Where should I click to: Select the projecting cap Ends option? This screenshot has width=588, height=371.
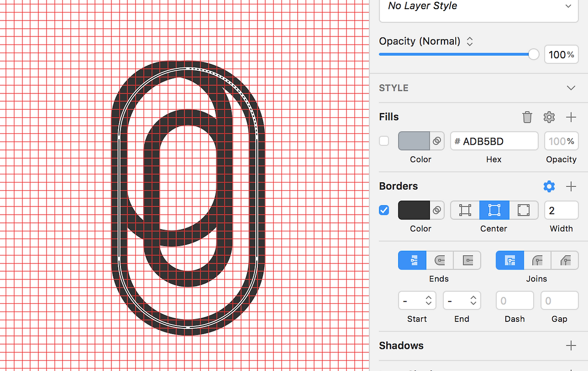(467, 260)
